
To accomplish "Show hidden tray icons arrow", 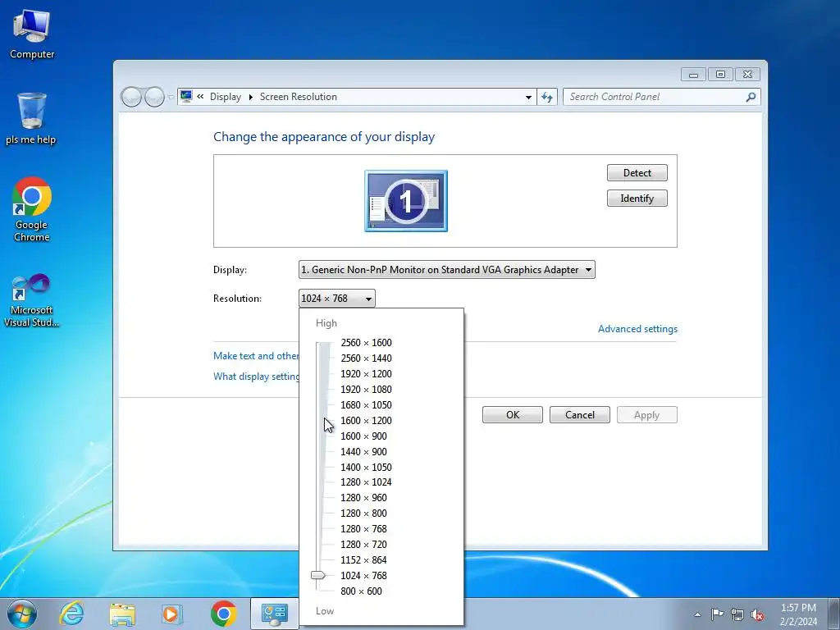I will 697,614.
